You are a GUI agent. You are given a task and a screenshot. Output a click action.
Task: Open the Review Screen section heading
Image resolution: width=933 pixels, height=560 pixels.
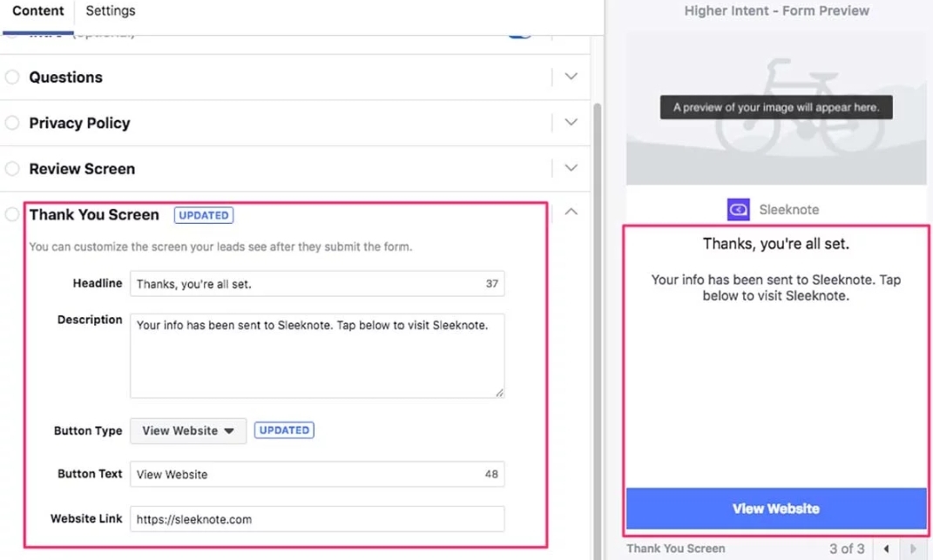pos(82,169)
